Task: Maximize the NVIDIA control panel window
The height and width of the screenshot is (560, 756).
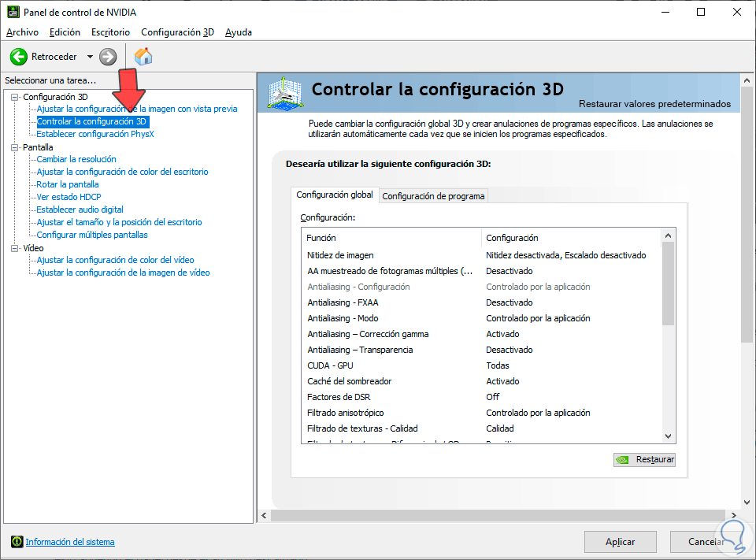Action: (701, 12)
